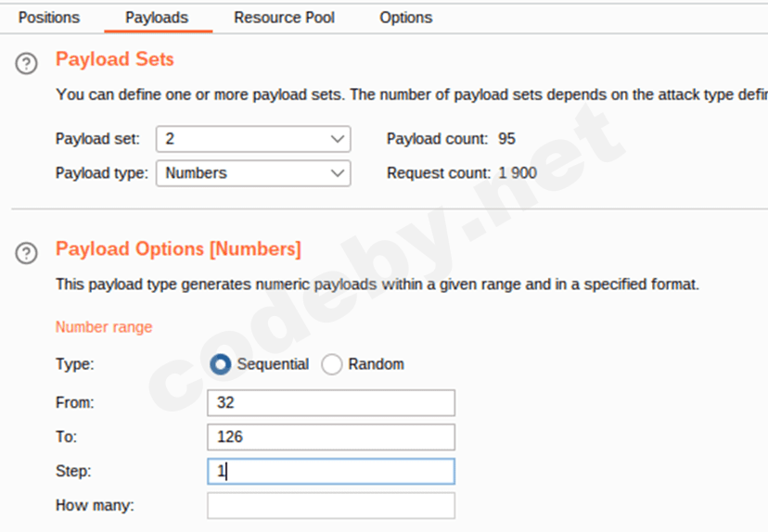Select the Random number type
This screenshot has width=768, height=532.
coord(331,364)
